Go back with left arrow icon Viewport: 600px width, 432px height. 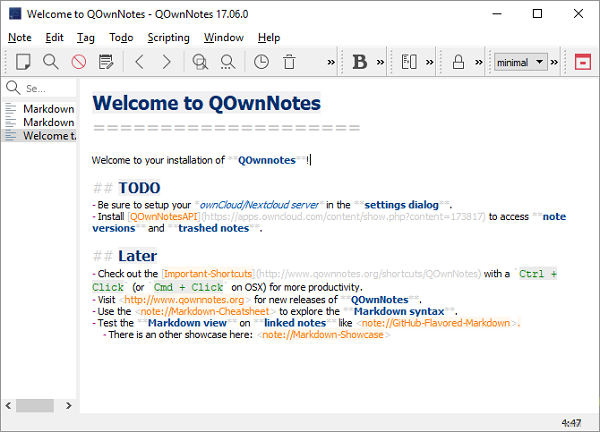coord(140,62)
